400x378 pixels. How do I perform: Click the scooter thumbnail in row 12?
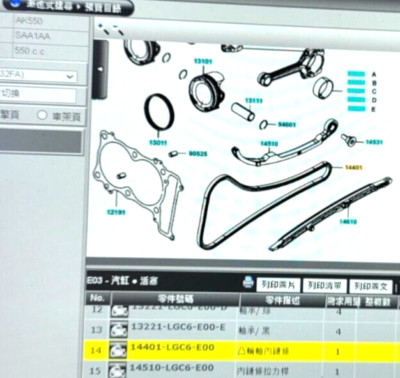[x=119, y=311]
